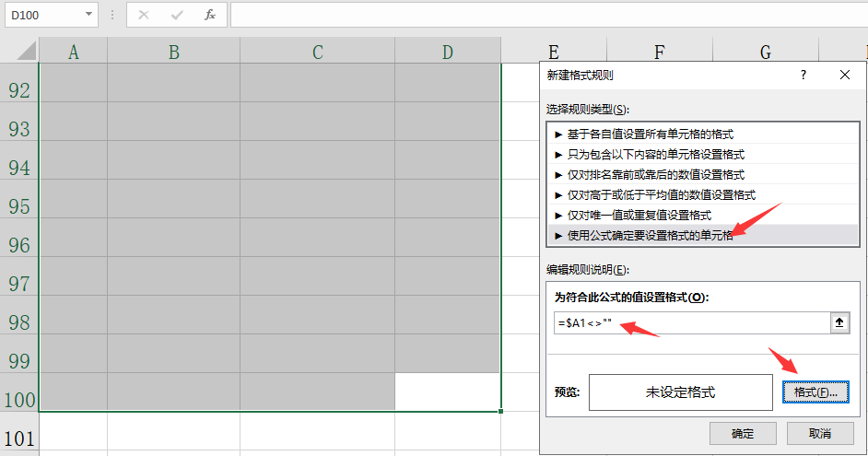Open the 格式(F)... button
The width and height of the screenshot is (868, 456).
coord(815,392)
